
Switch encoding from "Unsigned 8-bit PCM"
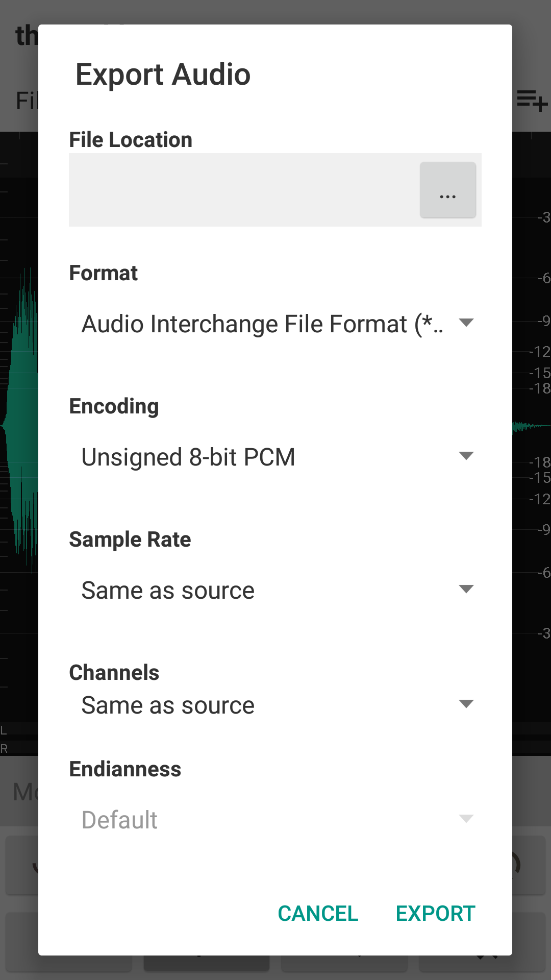click(187, 456)
